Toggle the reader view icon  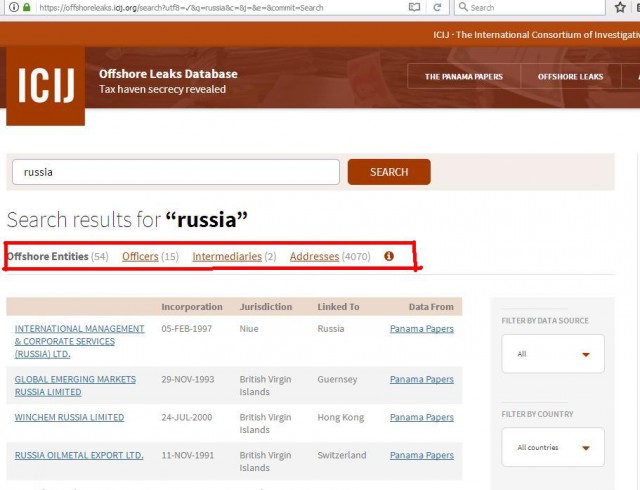[414, 7]
